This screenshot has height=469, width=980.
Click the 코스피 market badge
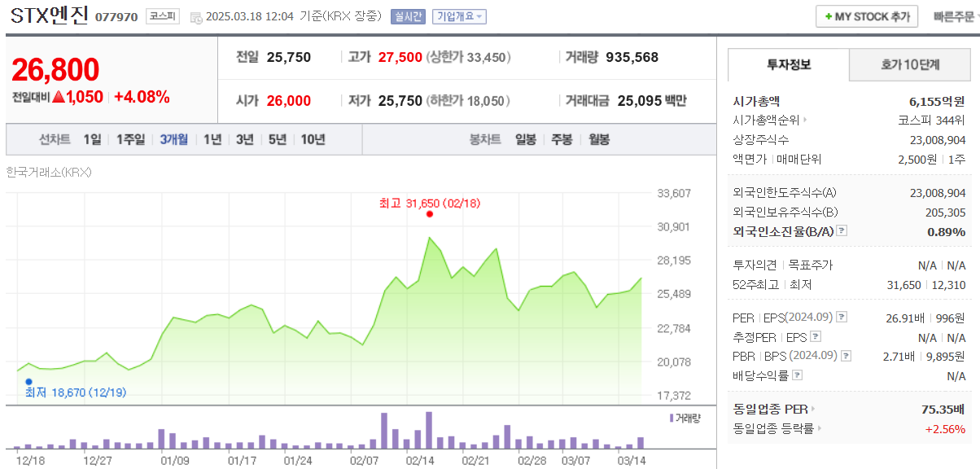click(163, 16)
